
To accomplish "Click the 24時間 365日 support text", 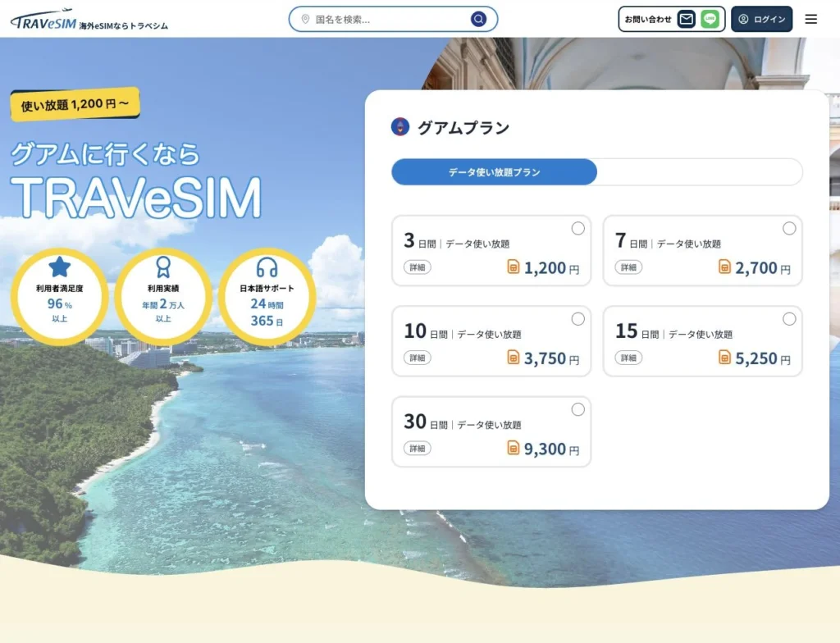I will [267, 312].
